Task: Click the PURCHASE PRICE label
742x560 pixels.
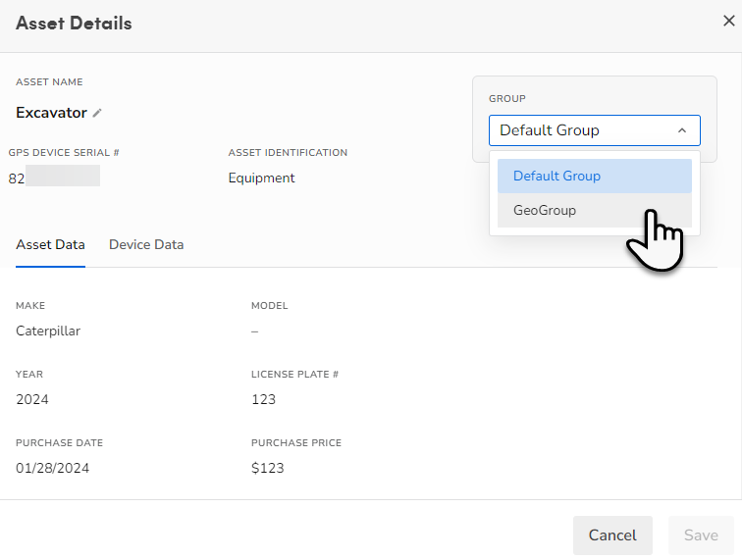Action: [x=296, y=442]
